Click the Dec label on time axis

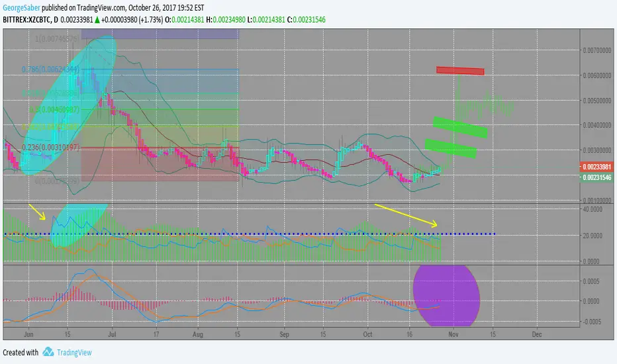click(537, 334)
